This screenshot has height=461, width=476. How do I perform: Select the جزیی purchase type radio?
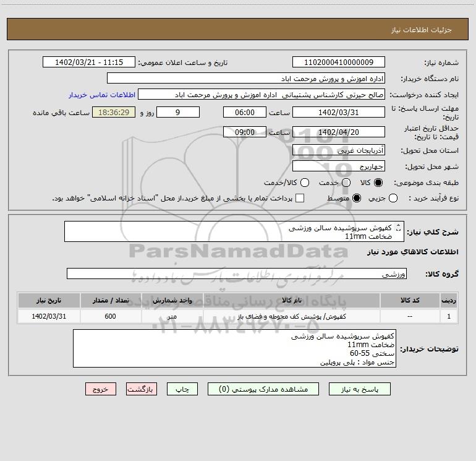click(393, 198)
